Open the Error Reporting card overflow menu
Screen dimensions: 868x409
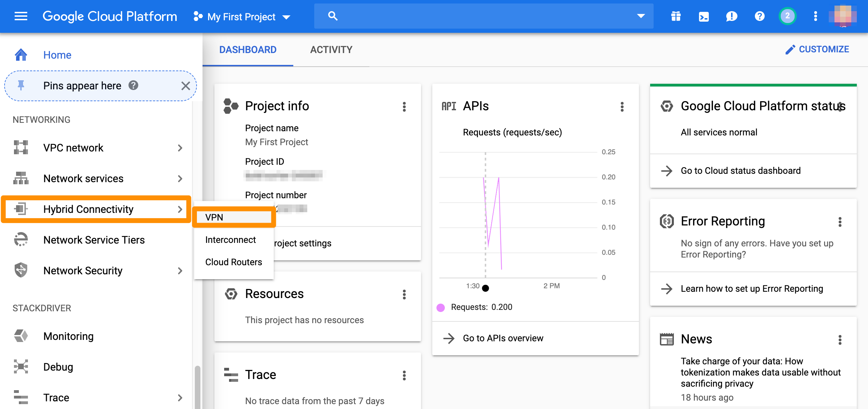tap(840, 222)
